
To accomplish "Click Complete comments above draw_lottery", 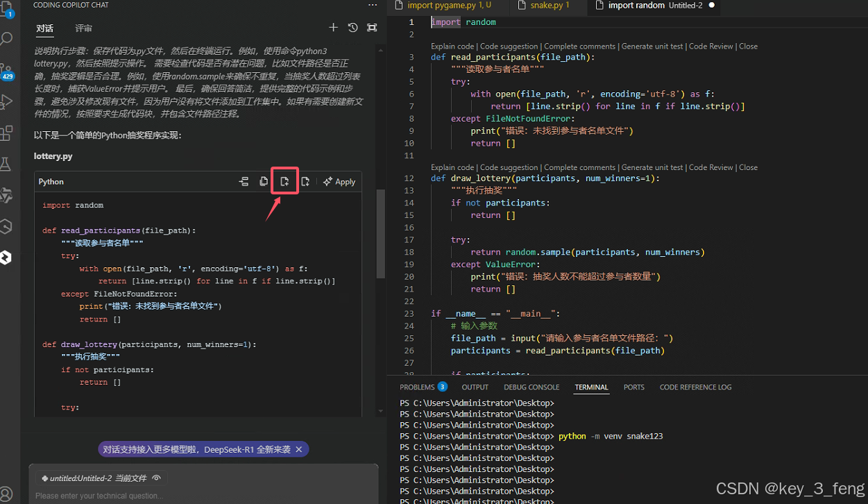I will (579, 167).
